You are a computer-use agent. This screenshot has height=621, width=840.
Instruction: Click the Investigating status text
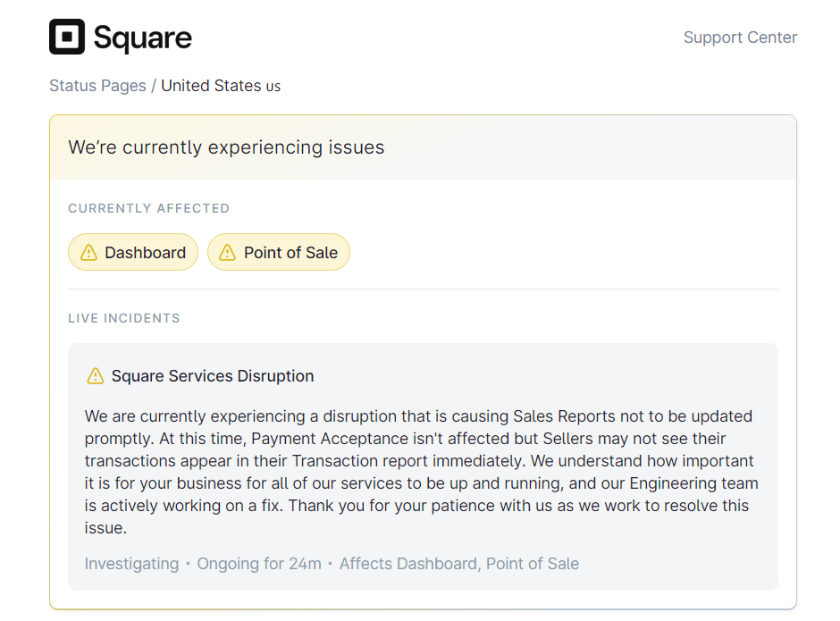(131, 564)
